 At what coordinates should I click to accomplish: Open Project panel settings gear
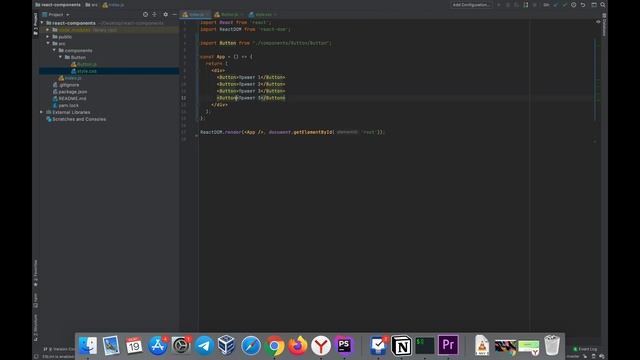pyautogui.click(x=165, y=14)
